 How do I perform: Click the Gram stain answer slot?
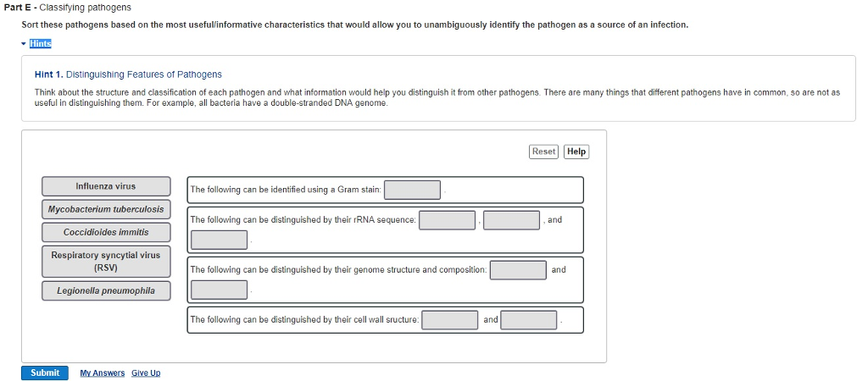coord(412,190)
